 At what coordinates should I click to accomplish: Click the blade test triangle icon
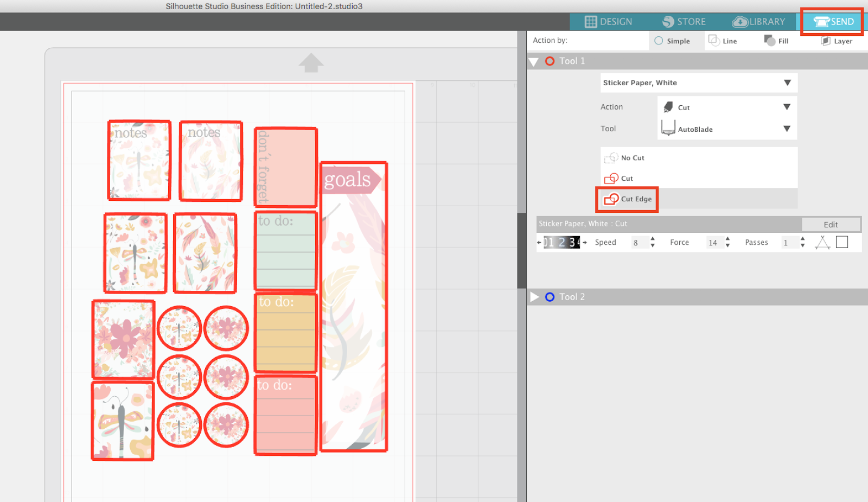click(822, 242)
